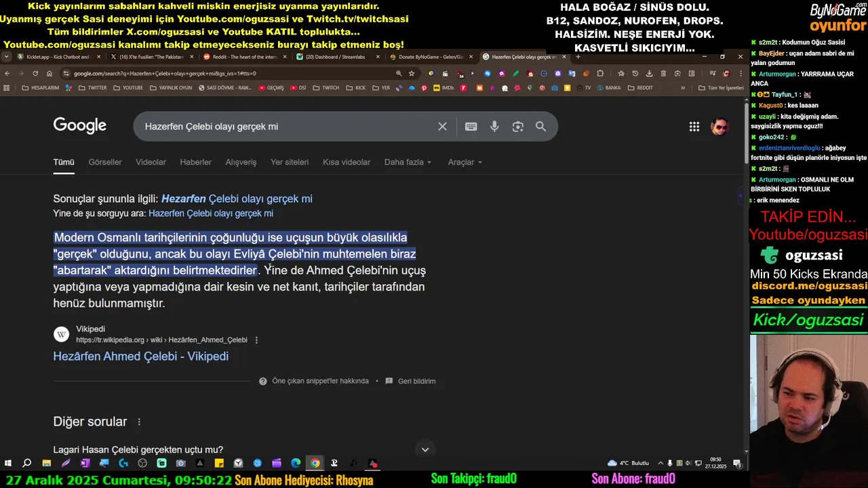Open Chrome home page button

click(50, 73)
